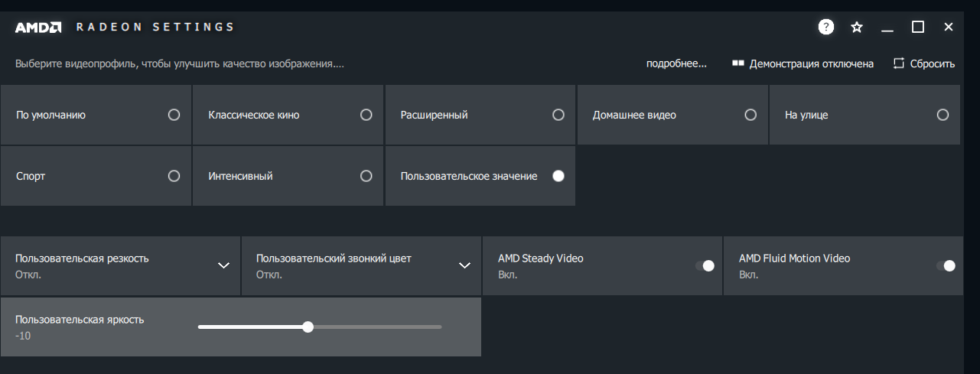Select the По умолчанию video profile
Image resolution: width=980 pixels, height=374 pixels.
tap(96, 115)
